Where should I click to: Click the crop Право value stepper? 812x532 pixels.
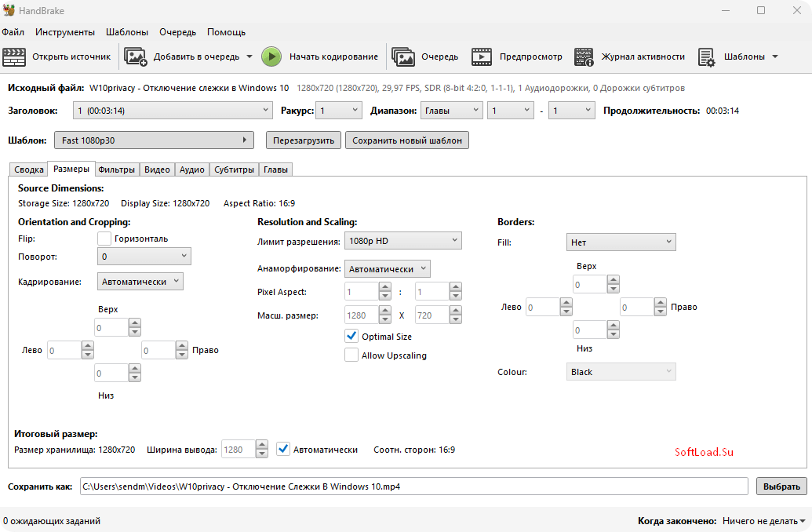coord(165,350)
